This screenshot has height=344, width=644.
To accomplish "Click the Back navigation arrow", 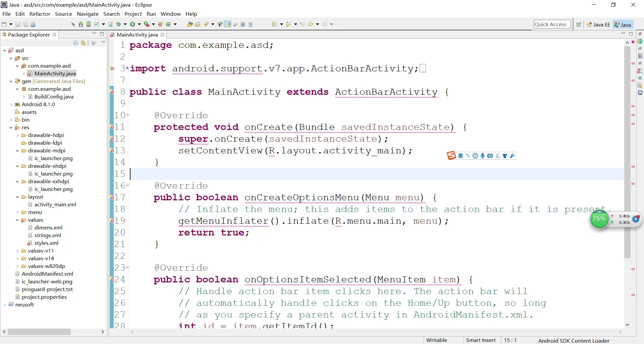I will click(x=311, y=24).
